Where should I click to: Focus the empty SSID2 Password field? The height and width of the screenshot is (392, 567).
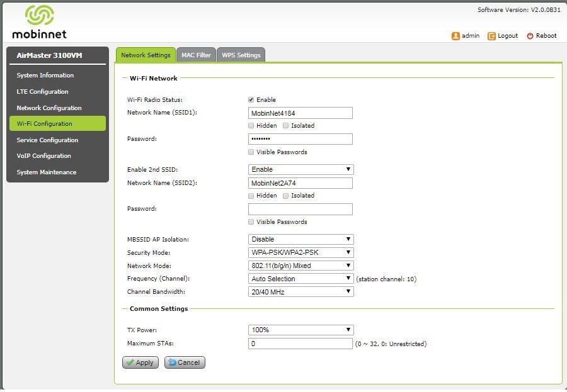point(301,209)
